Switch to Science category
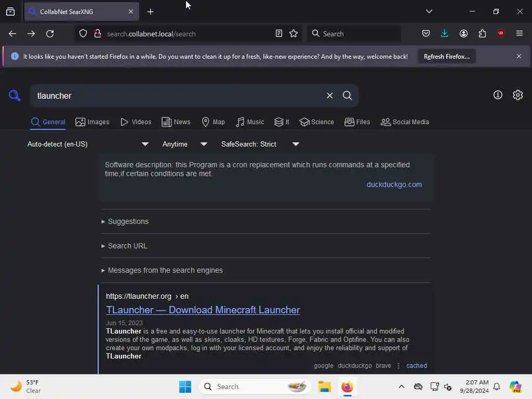Screen dimensions: 532x399 tap(316, 122)
